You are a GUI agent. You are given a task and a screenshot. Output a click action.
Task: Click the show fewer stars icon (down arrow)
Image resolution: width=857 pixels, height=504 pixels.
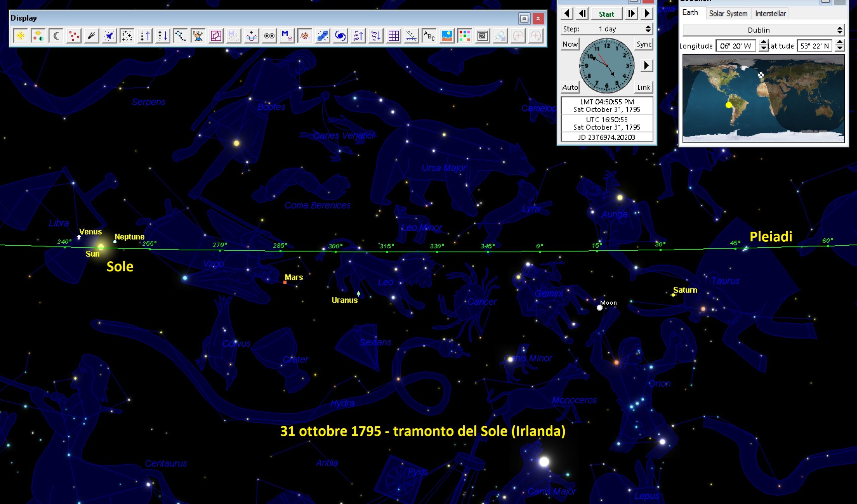162,36
